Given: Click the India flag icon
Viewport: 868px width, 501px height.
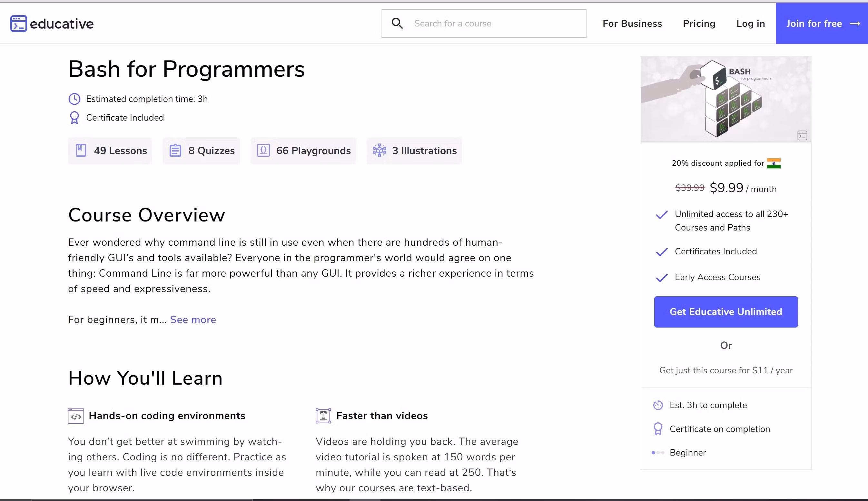Looking at the screenshot, I should (x=774, y=163).
